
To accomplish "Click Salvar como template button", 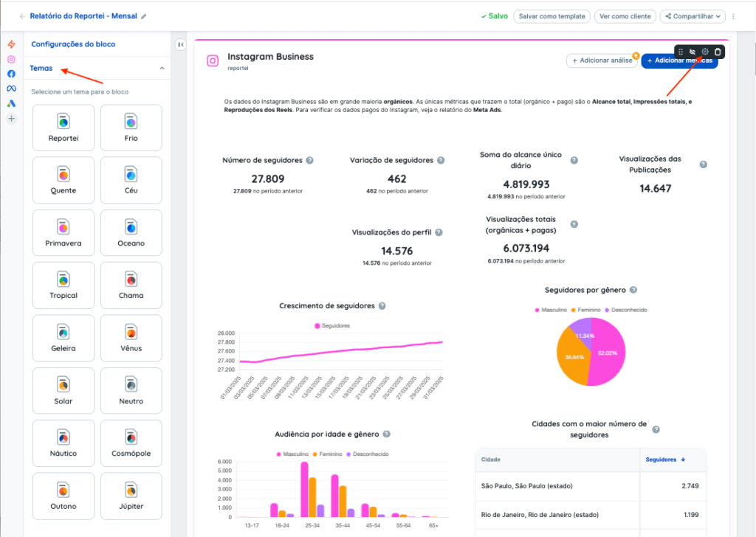I will pos(551,16).
